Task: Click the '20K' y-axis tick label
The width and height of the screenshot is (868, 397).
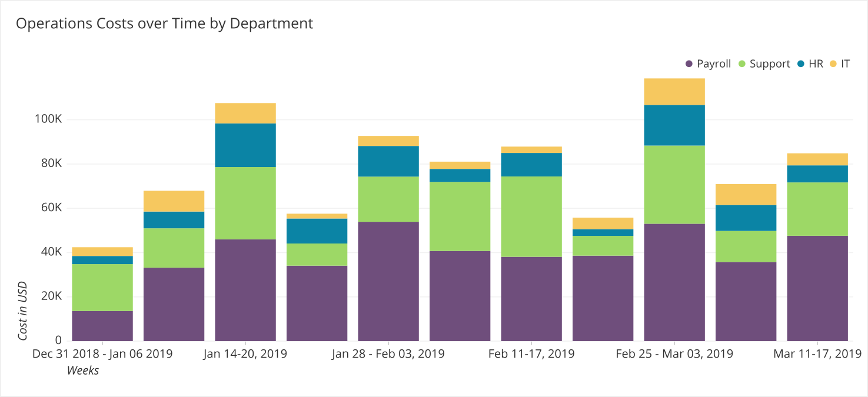Action: pyautogui.click(x=51, y=296)
